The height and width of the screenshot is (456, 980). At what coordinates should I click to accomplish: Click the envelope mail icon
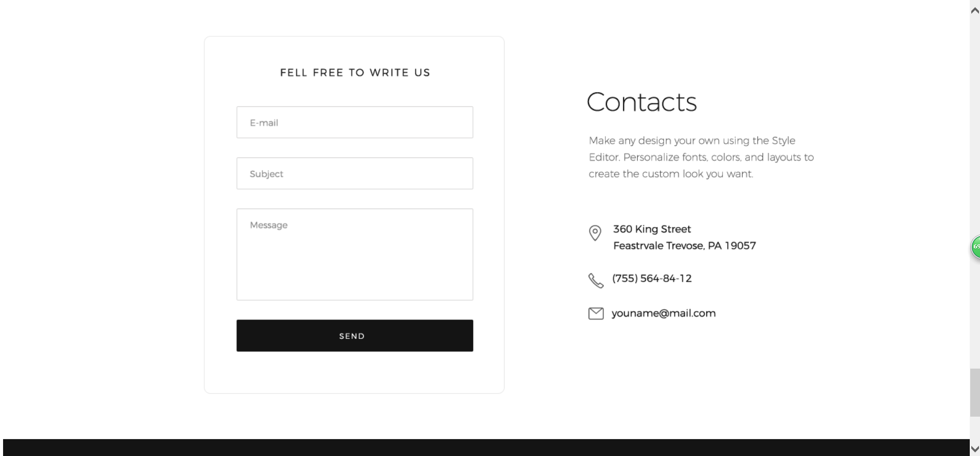[596, 313]
